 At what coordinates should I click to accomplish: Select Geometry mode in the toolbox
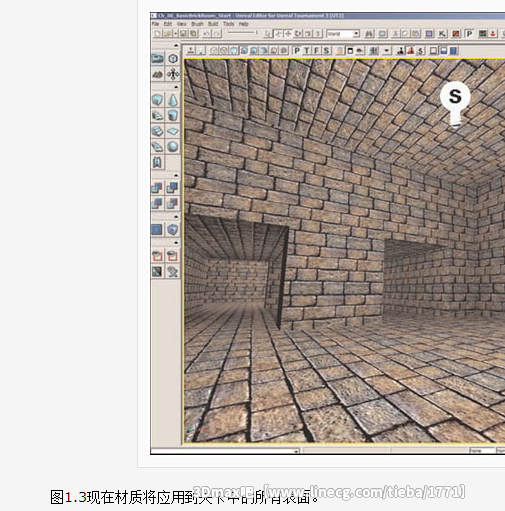[x=173, y=59]
